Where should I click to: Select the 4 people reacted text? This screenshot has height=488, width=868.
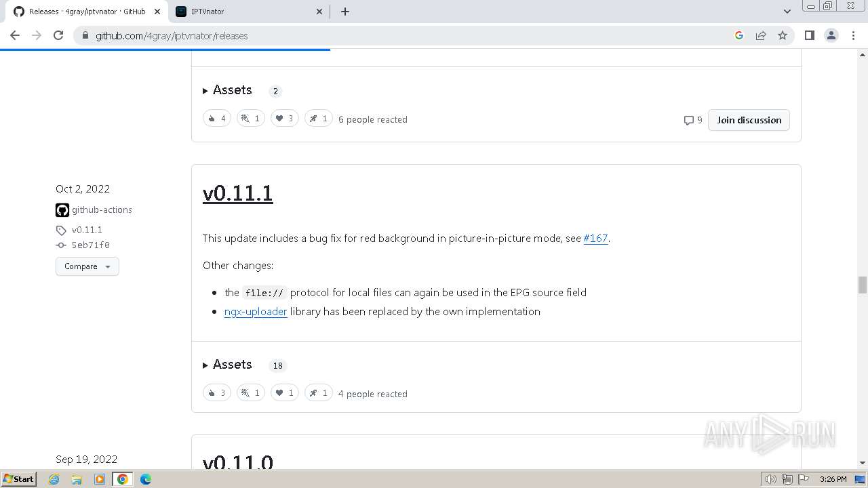(373, 394)
